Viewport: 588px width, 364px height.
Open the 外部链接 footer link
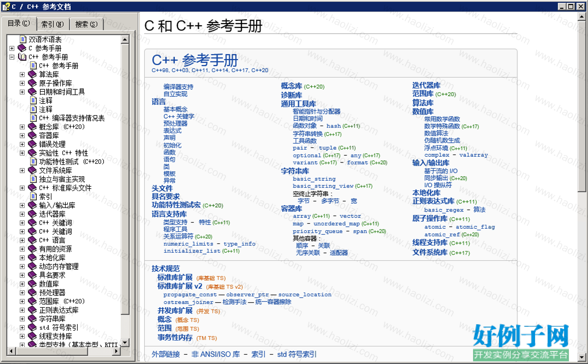166,354
